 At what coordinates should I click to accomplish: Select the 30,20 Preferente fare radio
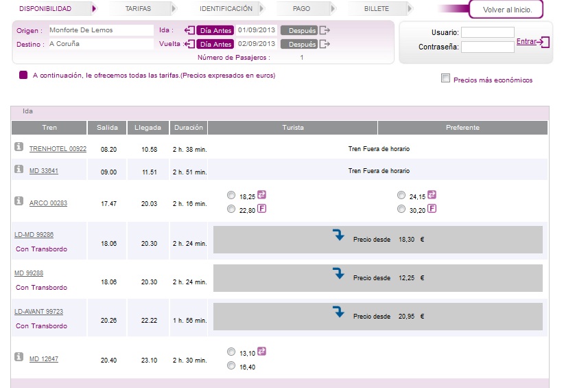tap(401, 209)
